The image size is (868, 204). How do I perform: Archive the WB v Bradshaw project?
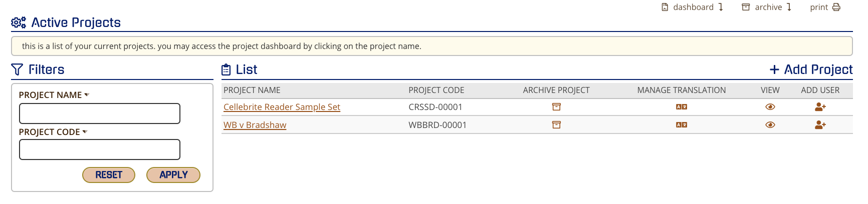click(556, 125)
